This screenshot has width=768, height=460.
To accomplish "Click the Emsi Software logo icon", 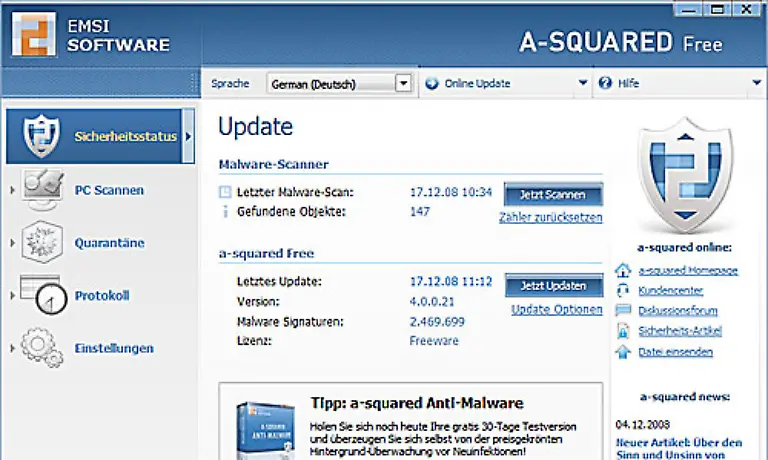I will 33,34.
